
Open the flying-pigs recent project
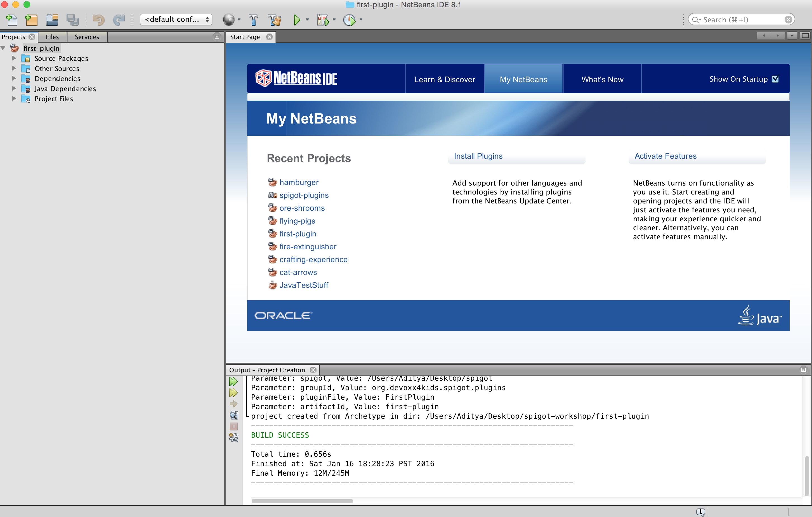tap(297, 221)
